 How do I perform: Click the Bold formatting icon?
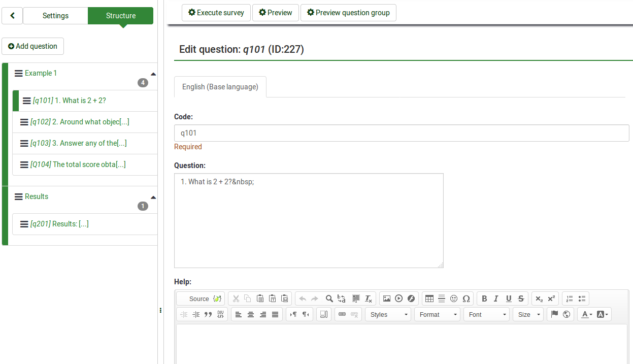(x=484, y=299)
